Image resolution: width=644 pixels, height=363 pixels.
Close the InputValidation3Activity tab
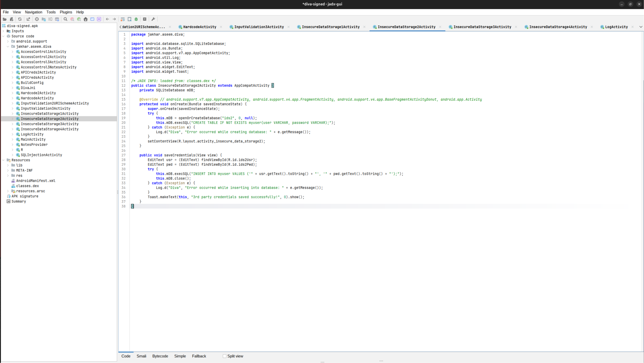click(x=288, y=27)
